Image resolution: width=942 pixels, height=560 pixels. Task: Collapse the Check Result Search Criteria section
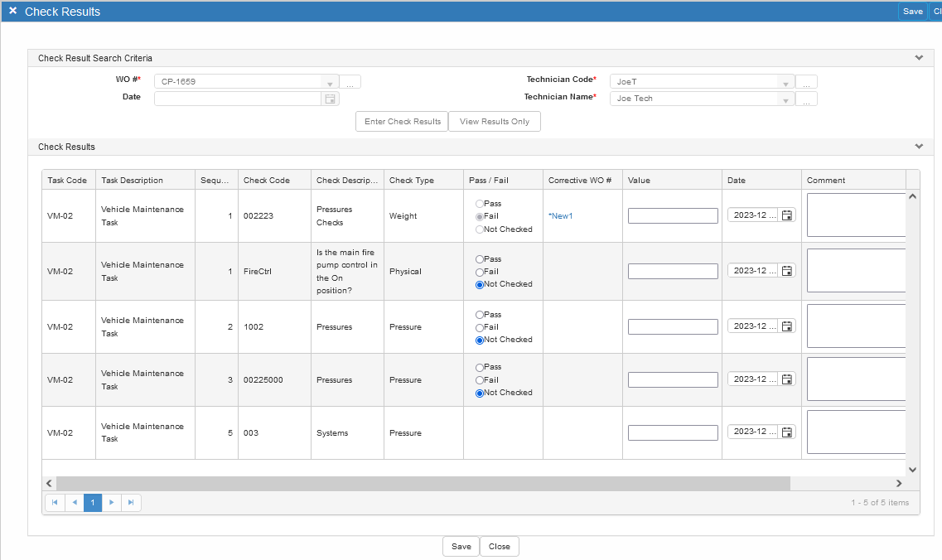[x=919, y=57]
